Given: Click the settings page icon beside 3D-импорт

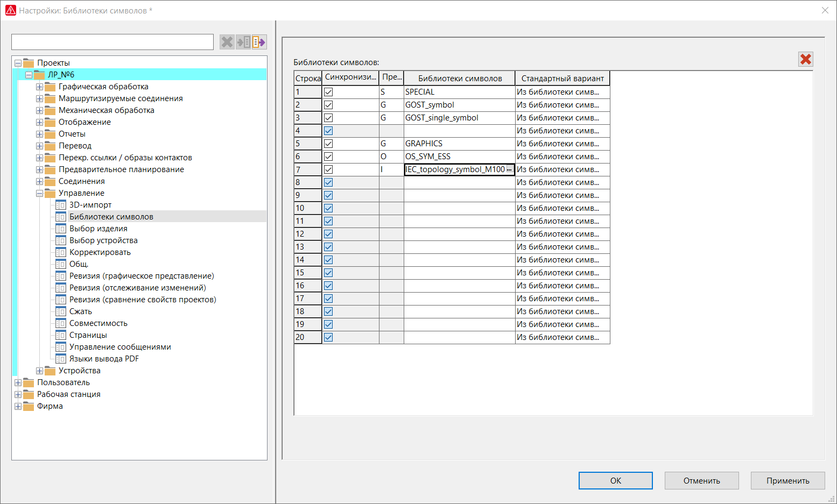Looking at the screenshot, I should pyautogui.click(x=61, y=205).
